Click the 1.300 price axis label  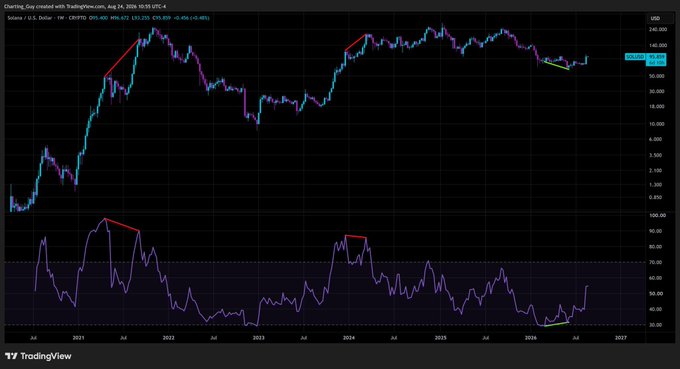pos(656,185)
